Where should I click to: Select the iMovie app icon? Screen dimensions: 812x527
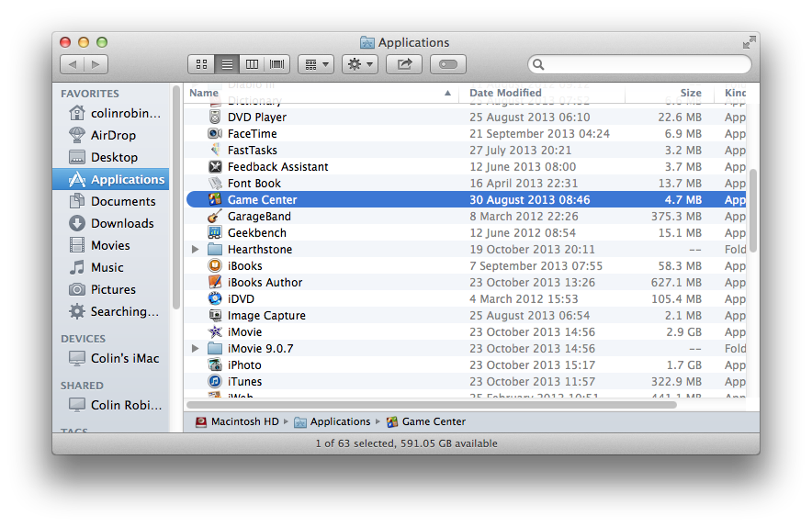pyautogui.click(x=215, y=331)
